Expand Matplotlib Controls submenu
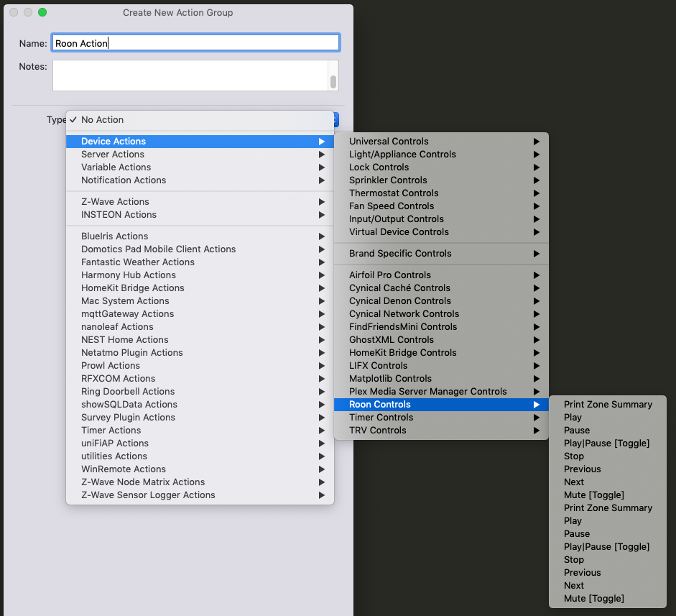Image resolution: width=676 pixels, height=616 pixels. (442, 379)
